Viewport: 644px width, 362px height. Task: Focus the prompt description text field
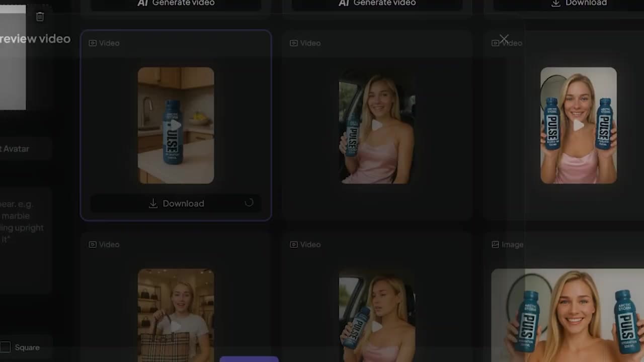point(25,240)
